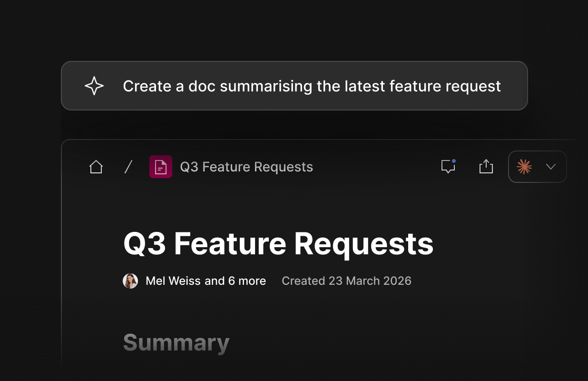Open the assistant model selector box
Image resolution: width=588 pixels, height=381 pixels.
538,167
